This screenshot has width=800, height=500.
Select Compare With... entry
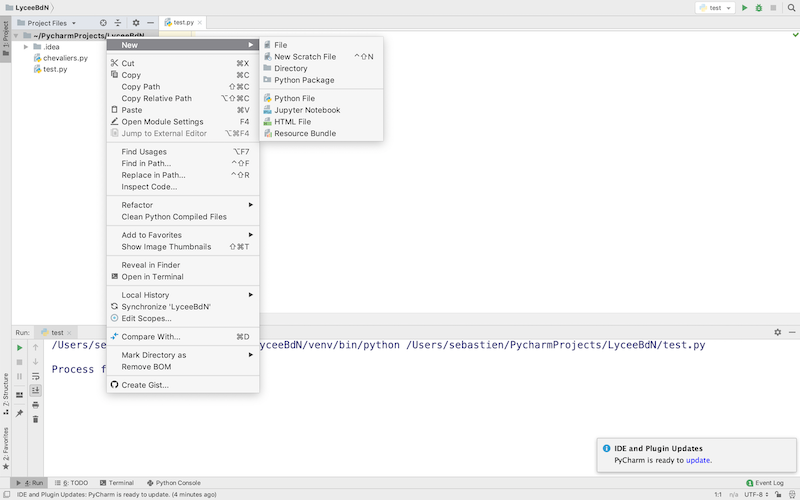183,337
